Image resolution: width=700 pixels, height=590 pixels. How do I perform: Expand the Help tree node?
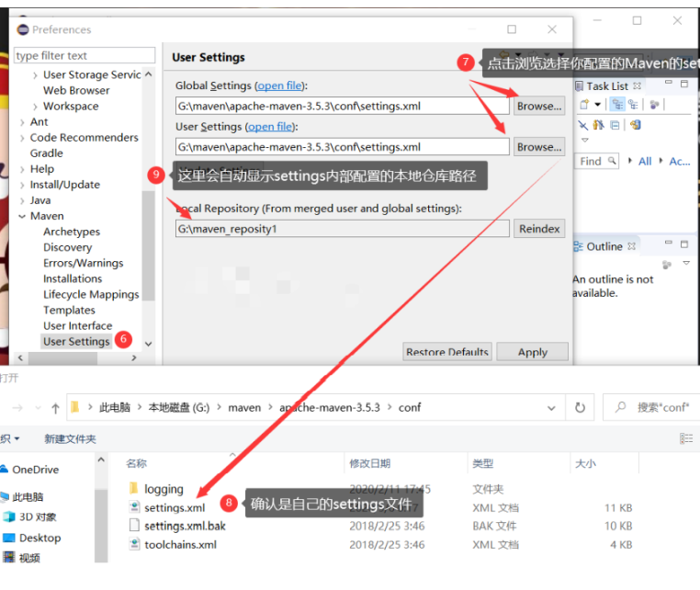coord(22,169)
